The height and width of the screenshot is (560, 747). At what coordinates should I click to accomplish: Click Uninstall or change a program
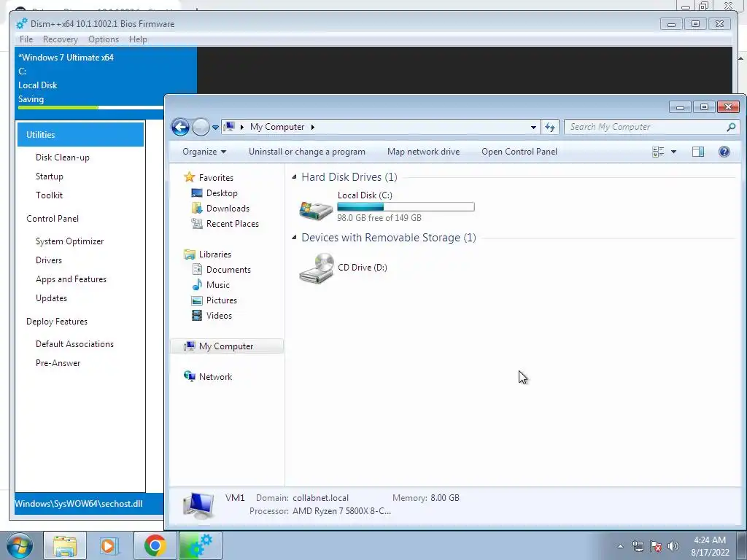click(307, 152)
